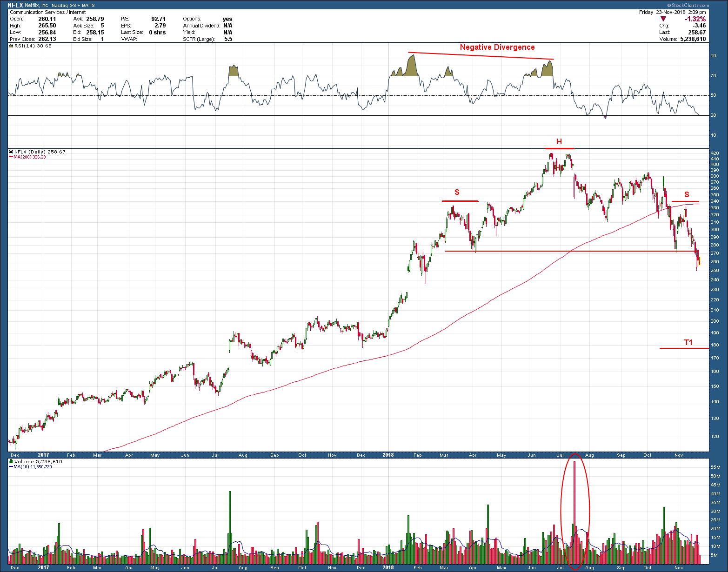This screenshot has width=728, height=572.
Task: Click the Bid price 258.15
Action: point(95,33)
